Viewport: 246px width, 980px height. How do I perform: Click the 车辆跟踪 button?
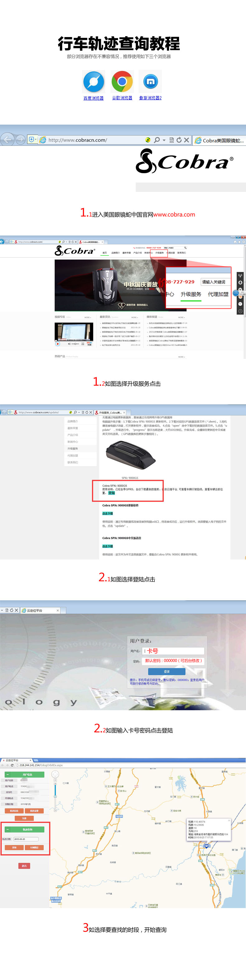[35, 847]
